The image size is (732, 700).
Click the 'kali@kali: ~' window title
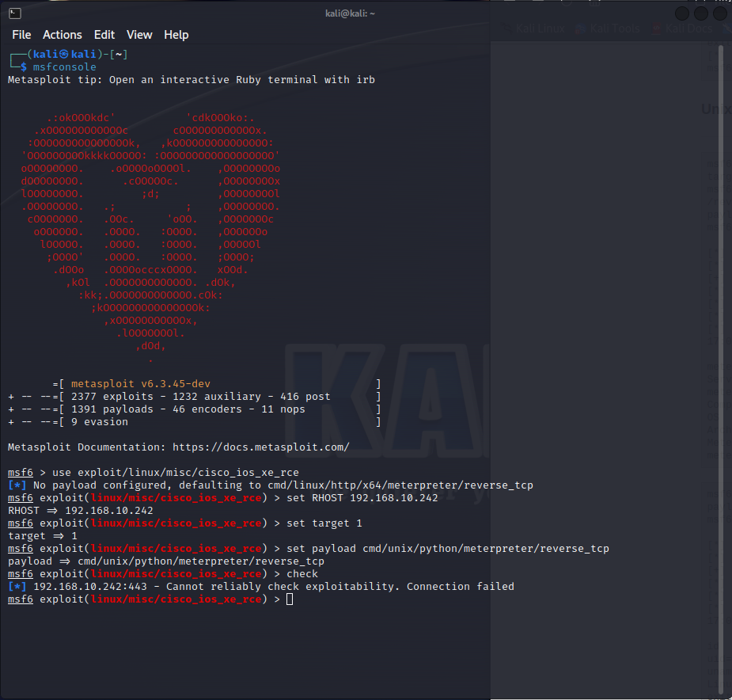click(x=350, y=13)
